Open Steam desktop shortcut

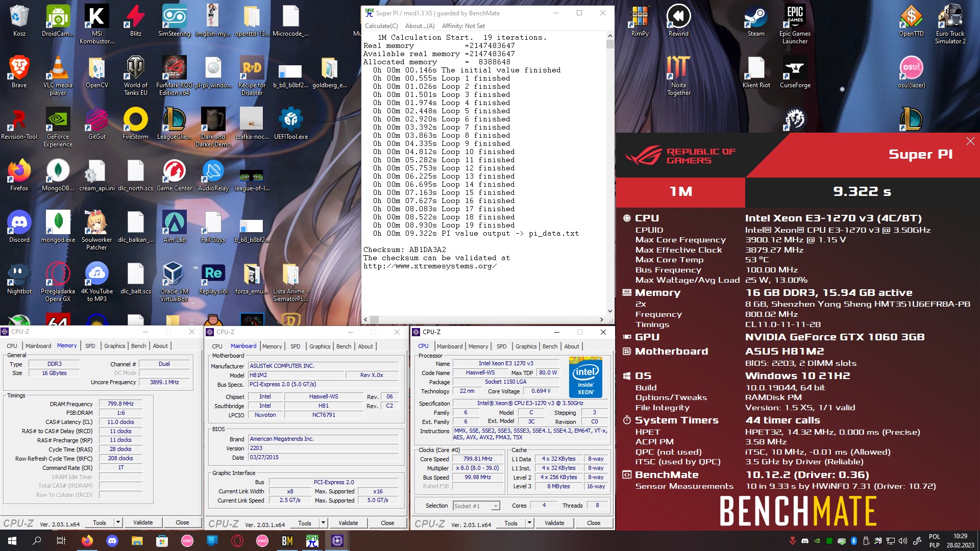click(x=756, y=20)
